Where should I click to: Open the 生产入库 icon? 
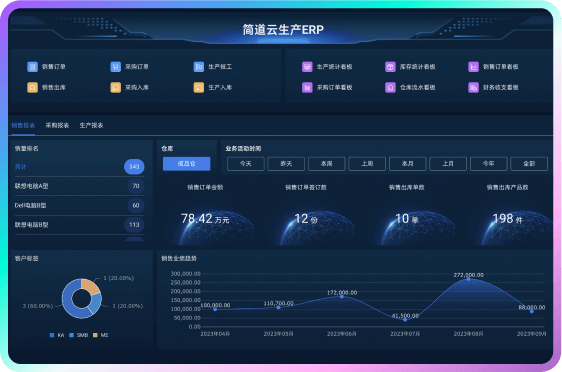(199, 87)
